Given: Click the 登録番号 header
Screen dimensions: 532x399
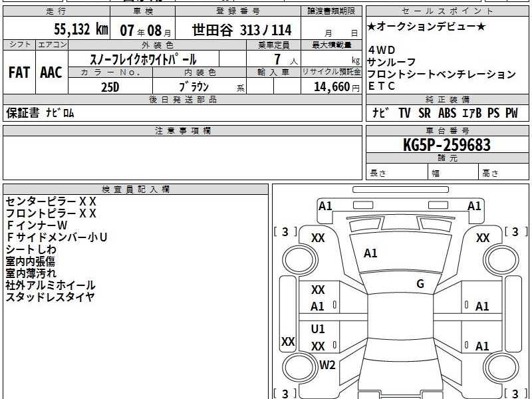Looking at the screenshot, I should pyautogui.click(x=238, y=11).
